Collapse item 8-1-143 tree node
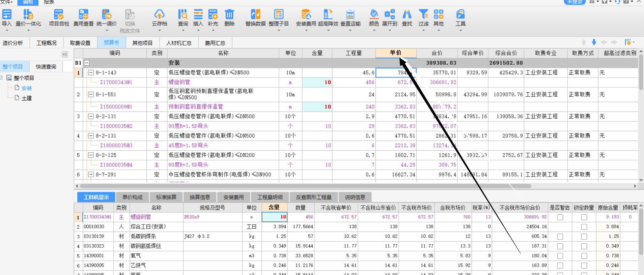 point(91,72)
